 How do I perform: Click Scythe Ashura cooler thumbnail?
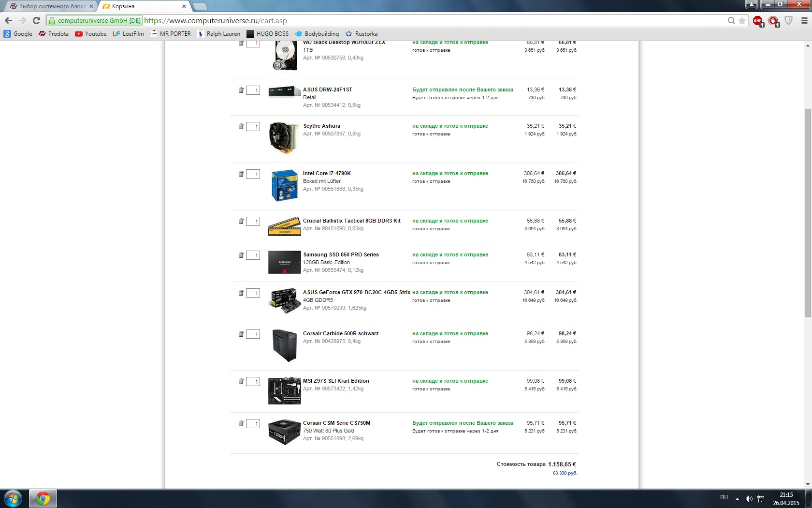point(284,138)
